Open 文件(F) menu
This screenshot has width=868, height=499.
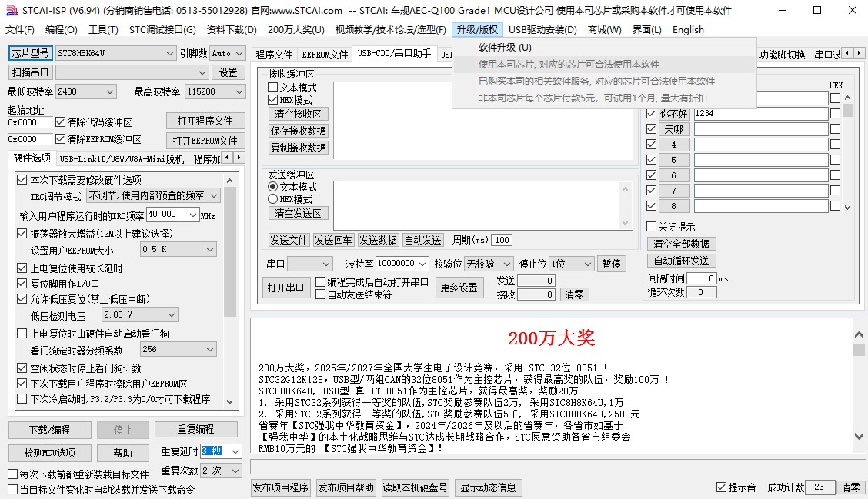(20, 30)
